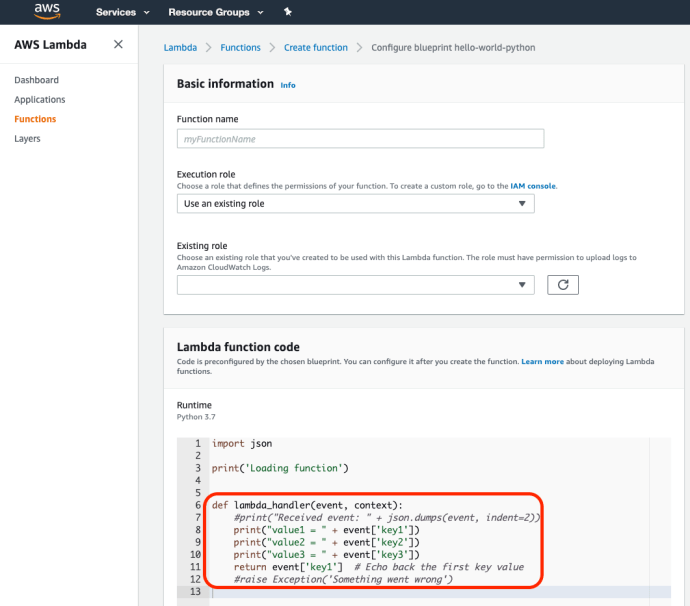Image resolution: width=690 pixels, height=606 pixels.
Task: Open the Existing role dropdown
Action: pos(355,285)
